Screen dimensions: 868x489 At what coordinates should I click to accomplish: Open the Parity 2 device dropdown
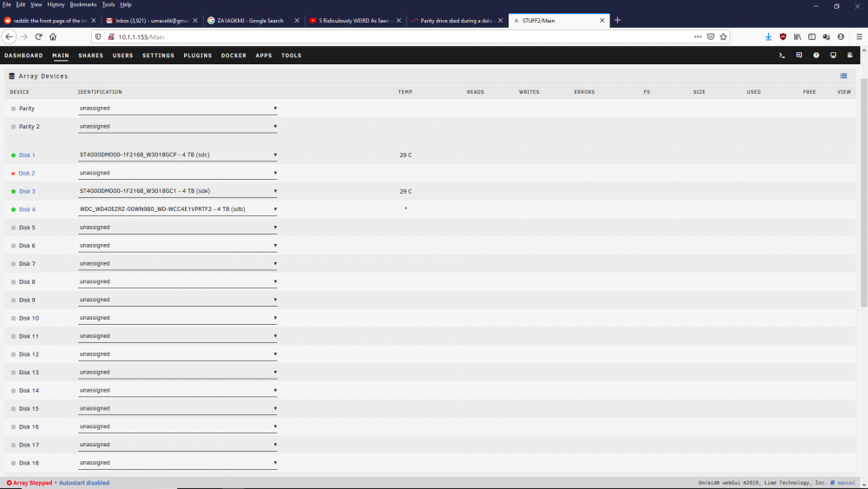click(177, 126)
